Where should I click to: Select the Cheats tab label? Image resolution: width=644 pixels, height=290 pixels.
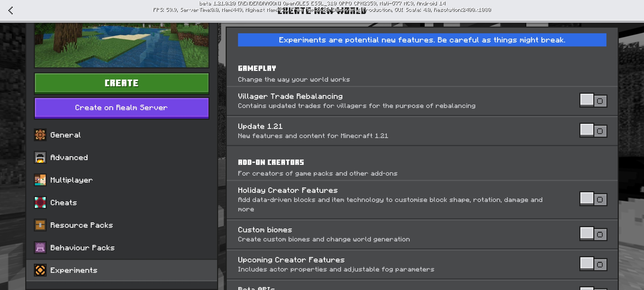64,202
